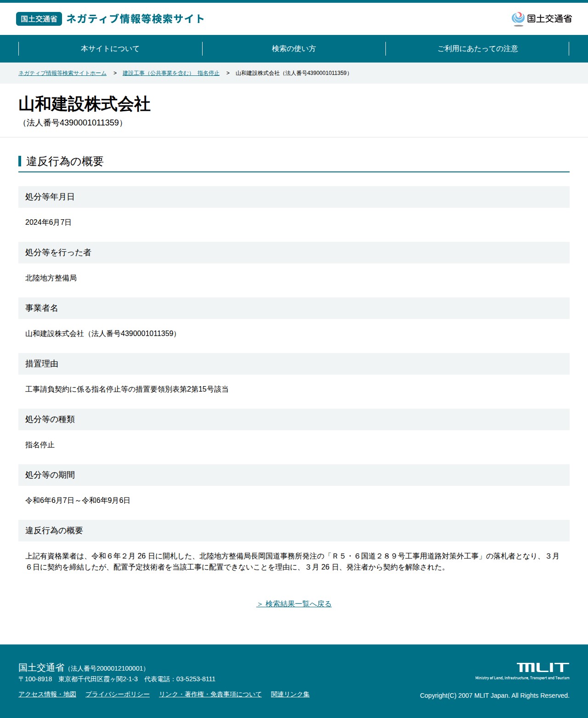
Task: Click the 国土交通省 logo at top right
Action: click(x=542, y=19)
